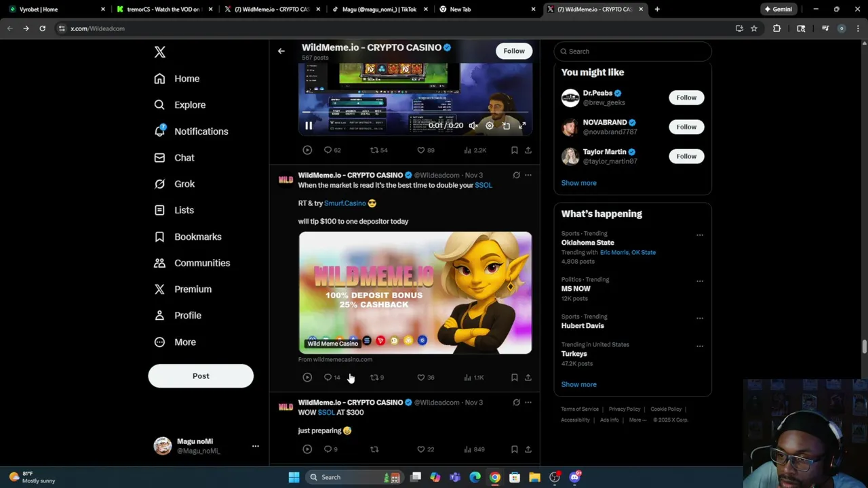
Task: Repost the post with 9 reposts
Action: pos(377,378)
